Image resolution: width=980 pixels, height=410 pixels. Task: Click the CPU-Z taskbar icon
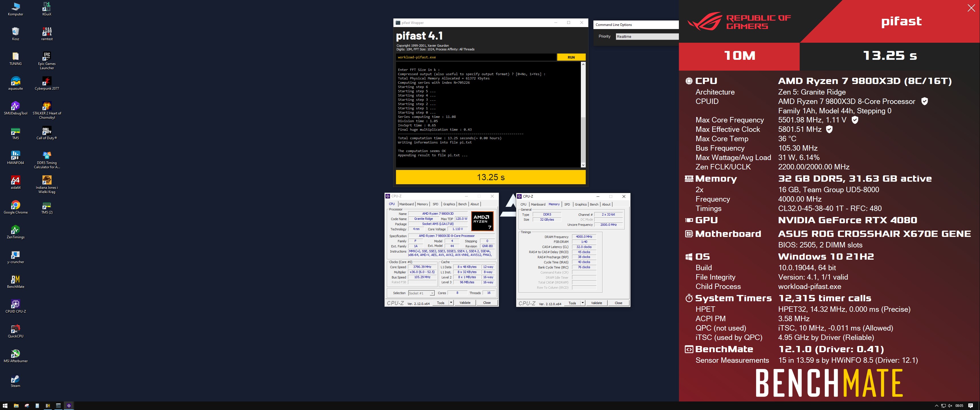[69, 406]
